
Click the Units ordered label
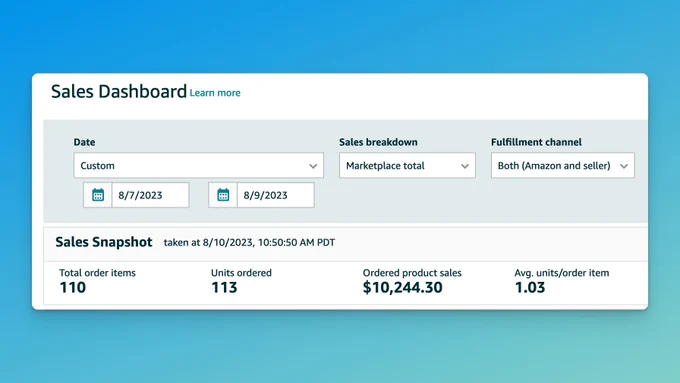click(x=241, y=273)
